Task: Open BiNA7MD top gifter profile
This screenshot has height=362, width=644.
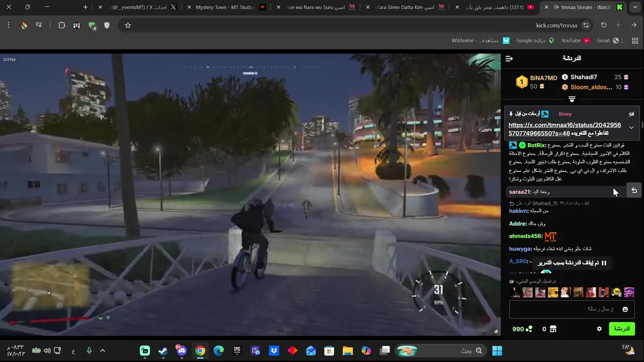Action: pyautogui.click(x=544, y=78)
